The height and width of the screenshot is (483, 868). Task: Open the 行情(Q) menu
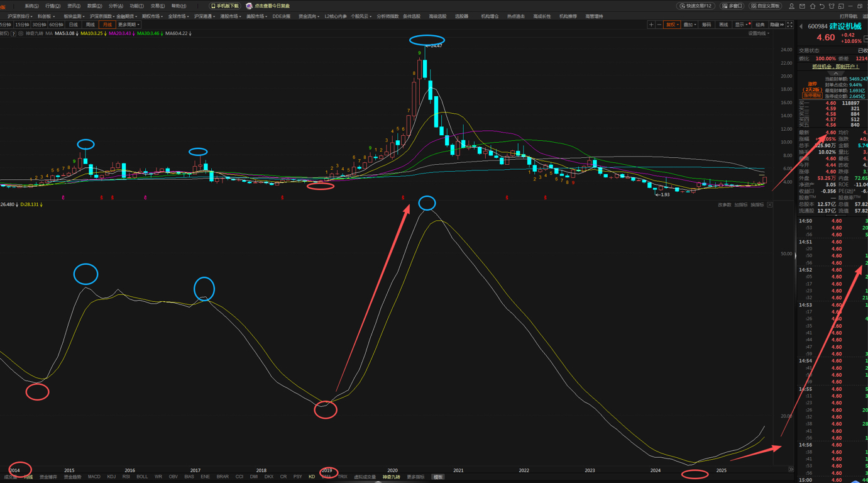(53, 6)
